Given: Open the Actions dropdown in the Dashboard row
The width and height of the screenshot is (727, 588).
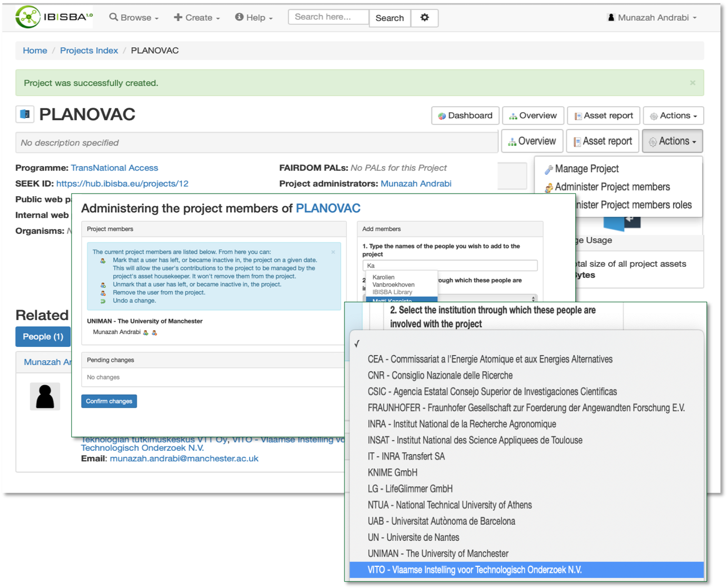Looking at the screenshot, I should (x=674, y=116).
